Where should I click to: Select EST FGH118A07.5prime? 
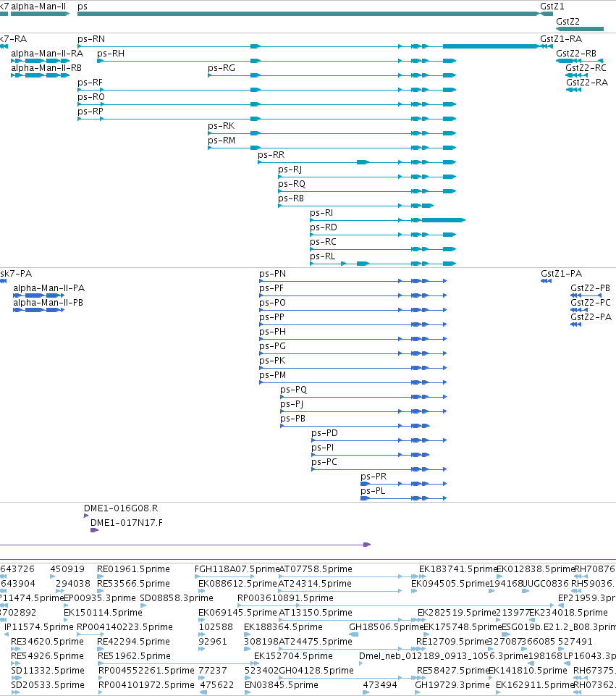pyautogui.click(x=237, y=569)
